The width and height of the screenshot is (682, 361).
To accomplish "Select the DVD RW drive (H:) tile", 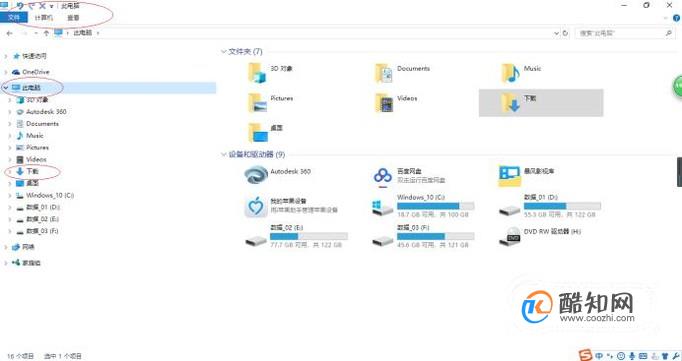I will [540, 236].
